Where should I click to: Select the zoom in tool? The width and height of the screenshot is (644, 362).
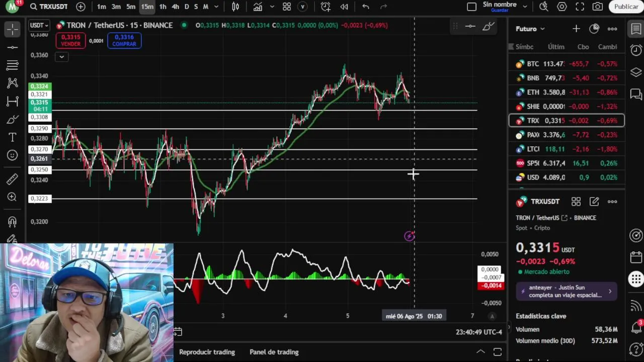13,197
